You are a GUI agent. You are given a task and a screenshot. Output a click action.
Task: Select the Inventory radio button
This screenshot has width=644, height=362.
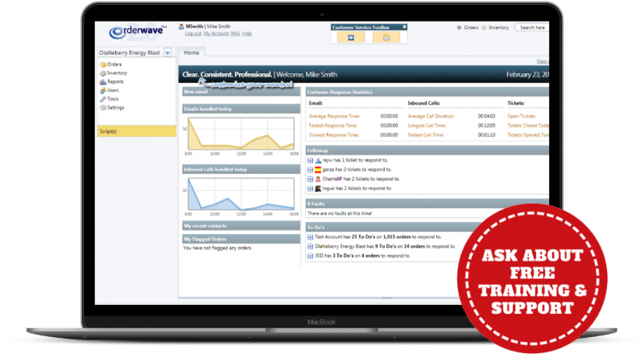[x=485, y=27]
